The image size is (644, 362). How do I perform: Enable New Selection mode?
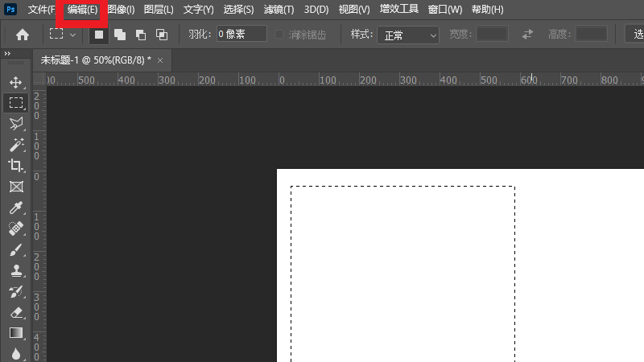point(99,35)
